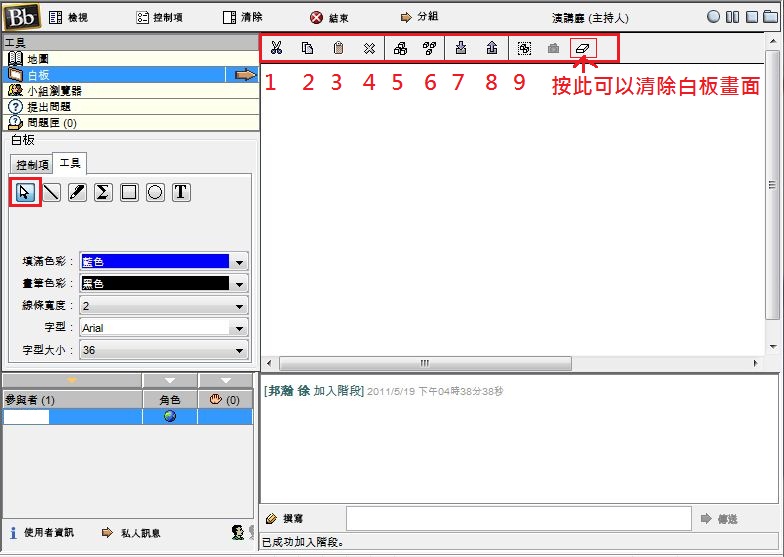Expand the 線條寬度 line width dropdown
Screen dimensions: 784x557
click(x=240, y=306)
